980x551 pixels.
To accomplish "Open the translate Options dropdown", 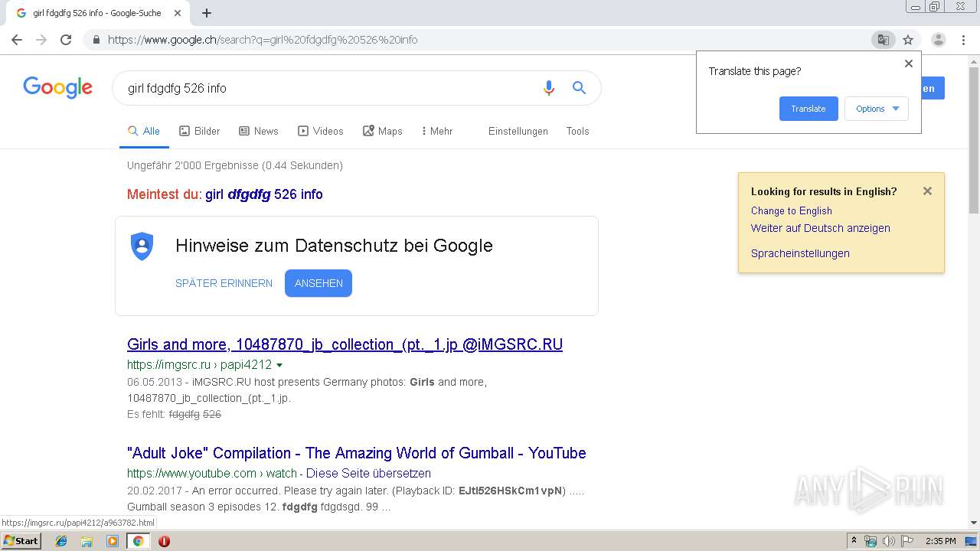I will pos(877,109).
